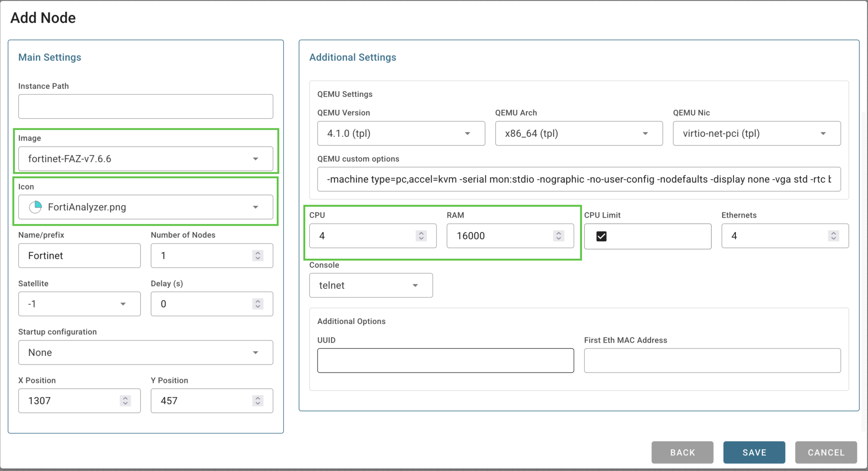Increase the Ethernets count stepper
868x471 pixels.
[834, 233]
